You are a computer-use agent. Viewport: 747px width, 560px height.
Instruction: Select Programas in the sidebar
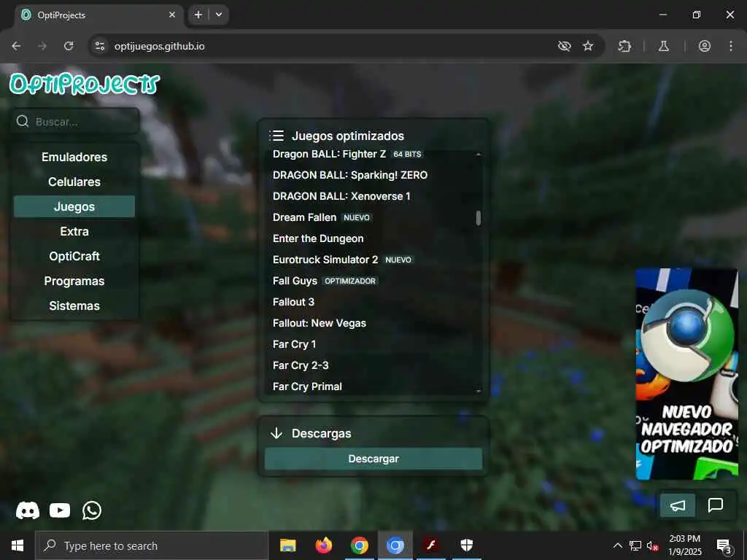pos(74,281)
